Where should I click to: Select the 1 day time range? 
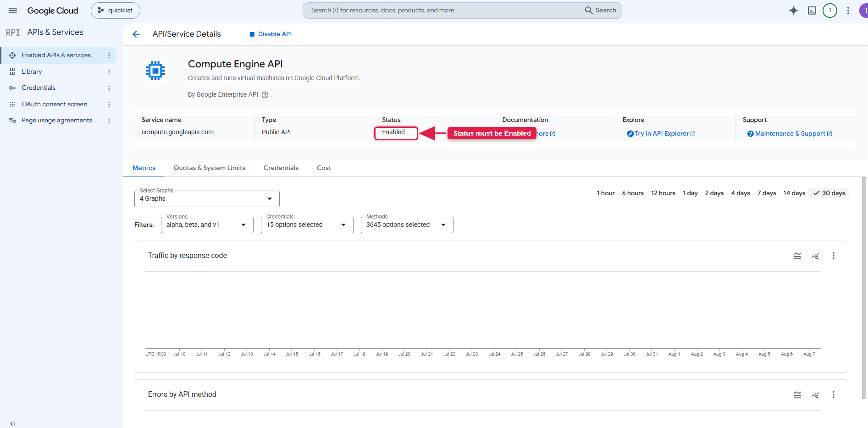tap(690, 193)
